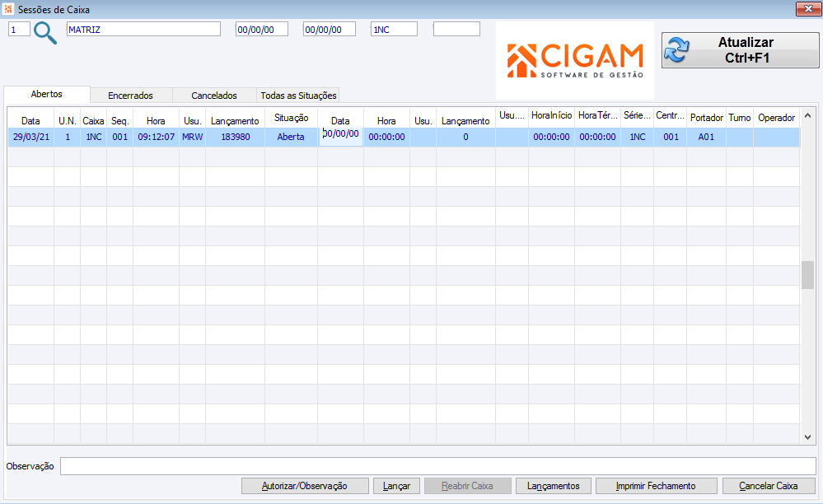The width and height of the screenshot is (823, 504).
Task: Click the MRW user cell
Action: pyautogui.click(x=192, y=137)
